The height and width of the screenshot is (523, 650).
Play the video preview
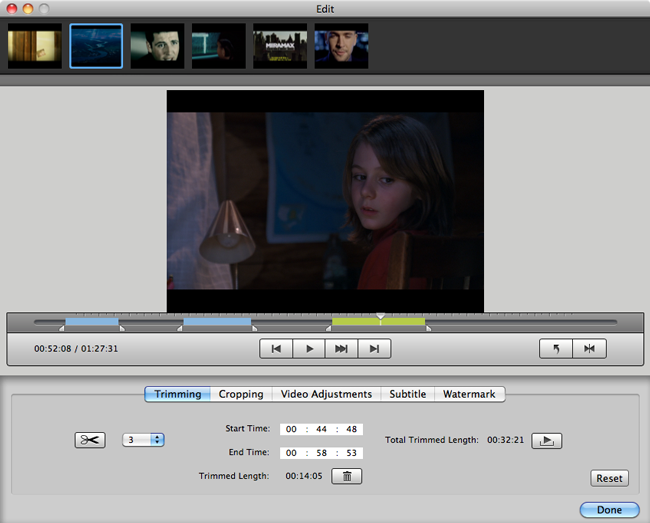click(x=309, y=349)
